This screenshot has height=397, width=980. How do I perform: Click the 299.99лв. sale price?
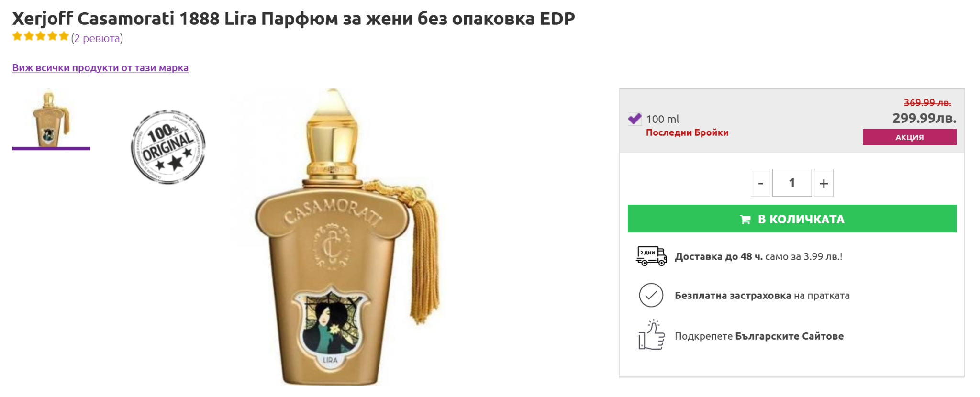(924, 118)
